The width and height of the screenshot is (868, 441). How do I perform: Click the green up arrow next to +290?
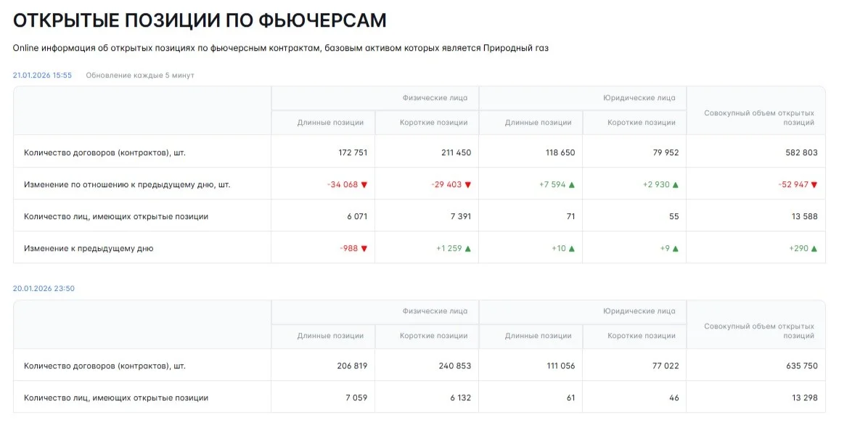click(814, 249)
